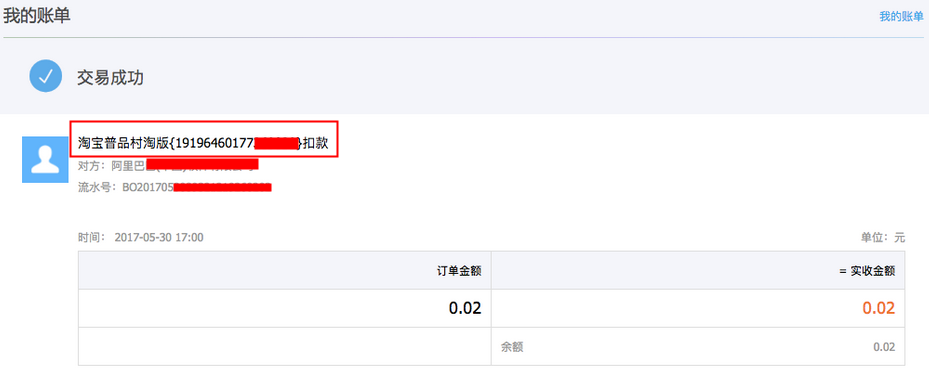The image size is (929, 369).
Task: Open the 我的账单 link at top right
Action: click(901, 17)
